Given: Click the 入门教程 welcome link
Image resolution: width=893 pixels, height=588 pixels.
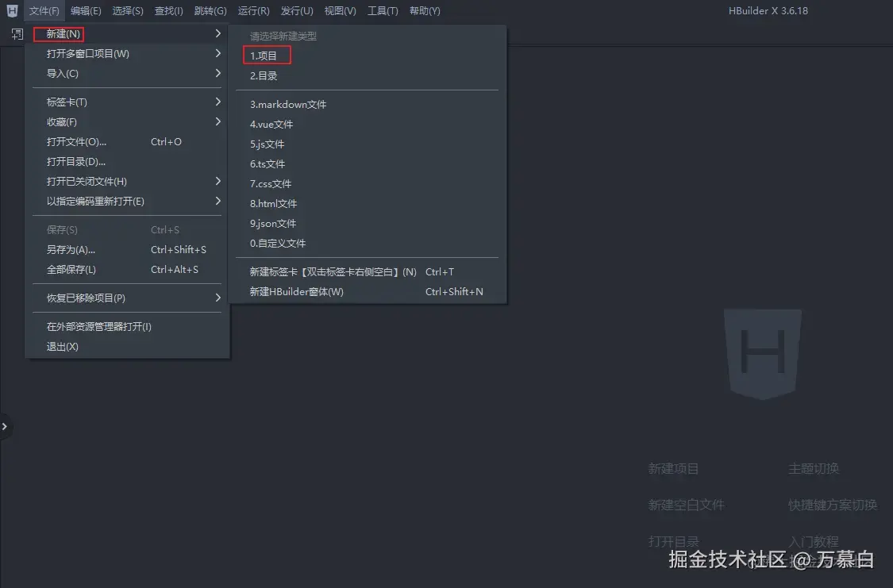Looking at the screenshot, I should coord(814,541).
